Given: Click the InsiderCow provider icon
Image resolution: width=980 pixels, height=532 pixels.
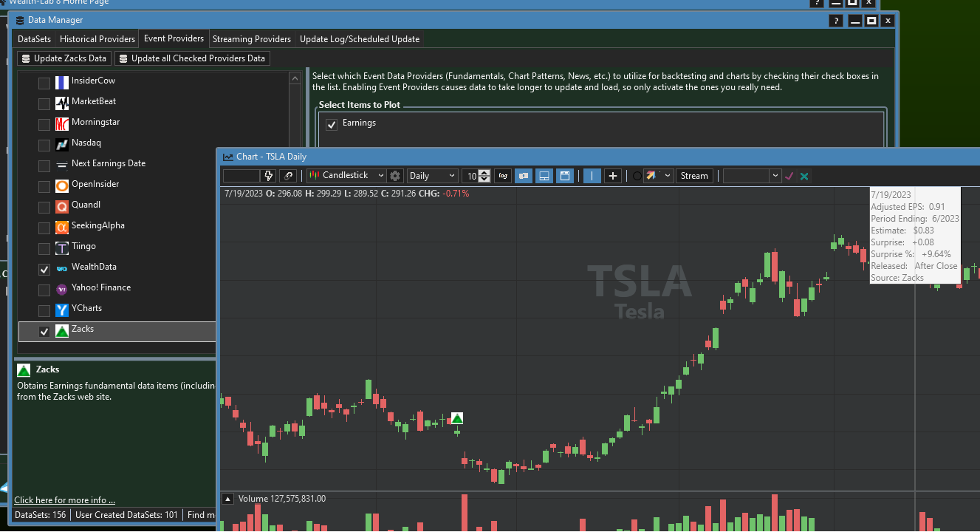Looking at the screenshot, I should (62, 82).
